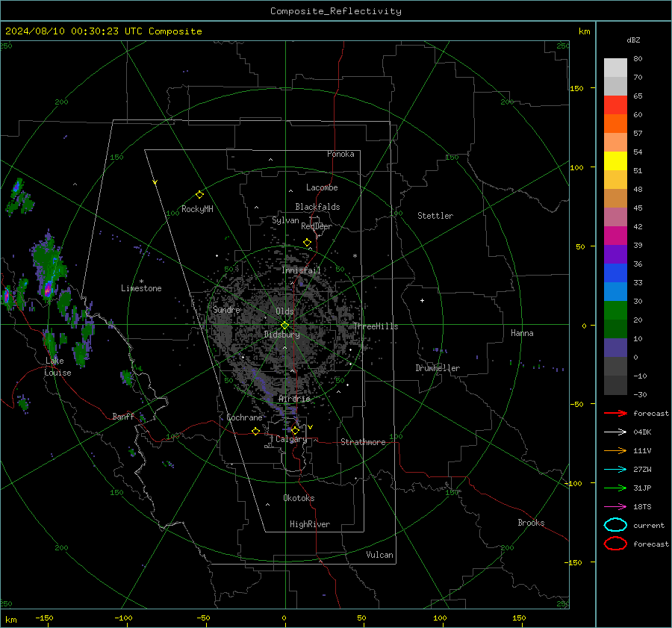Screen dimensions: 672x628
Task: Click the Limestone label
Action: point(141,288)
